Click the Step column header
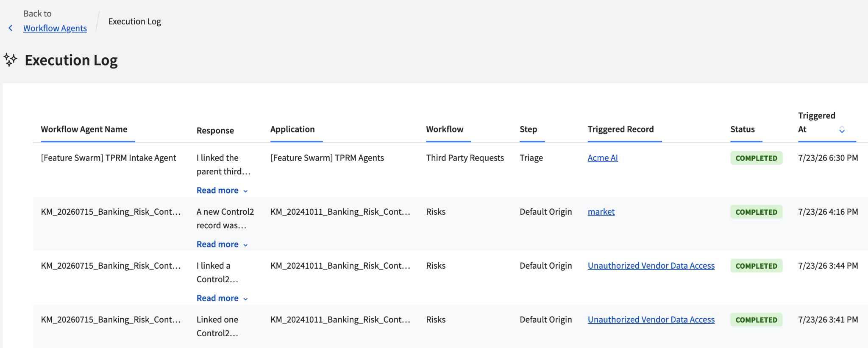Viewport: 868px width, 348px height. [x=529, y=129]
